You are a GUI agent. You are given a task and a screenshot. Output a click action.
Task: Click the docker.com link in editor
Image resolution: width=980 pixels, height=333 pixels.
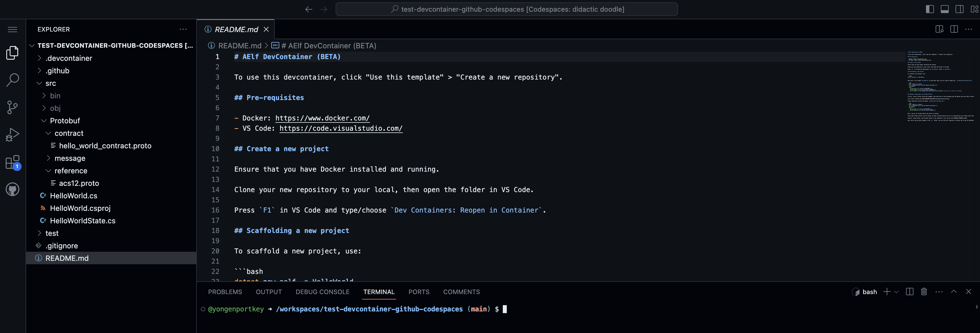322,118
